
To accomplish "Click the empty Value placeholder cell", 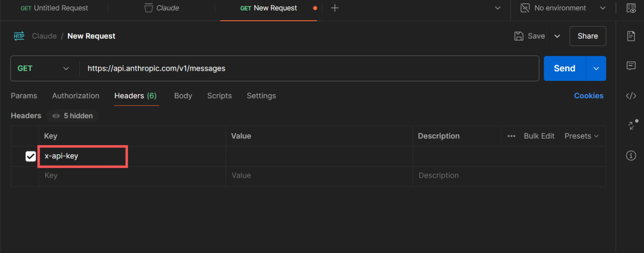I will click(319, 176).
